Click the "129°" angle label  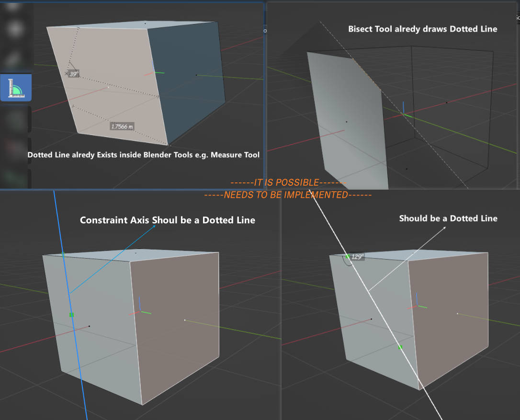[358, 257]
